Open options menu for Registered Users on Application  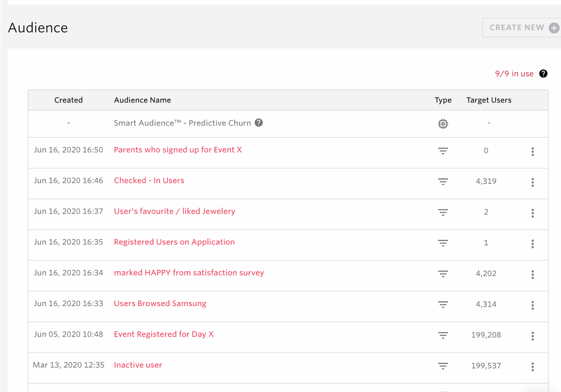(533, 244)
